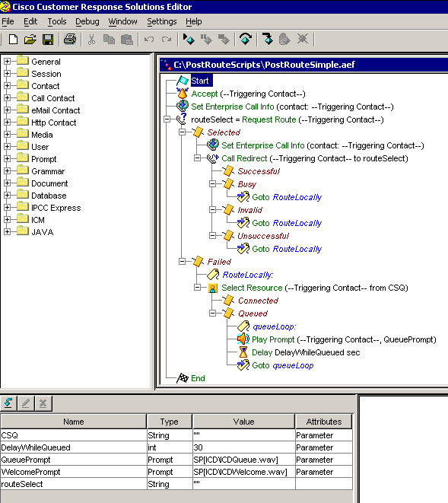
Task: Collapse the Failed branch node
Action: point(182,262)
